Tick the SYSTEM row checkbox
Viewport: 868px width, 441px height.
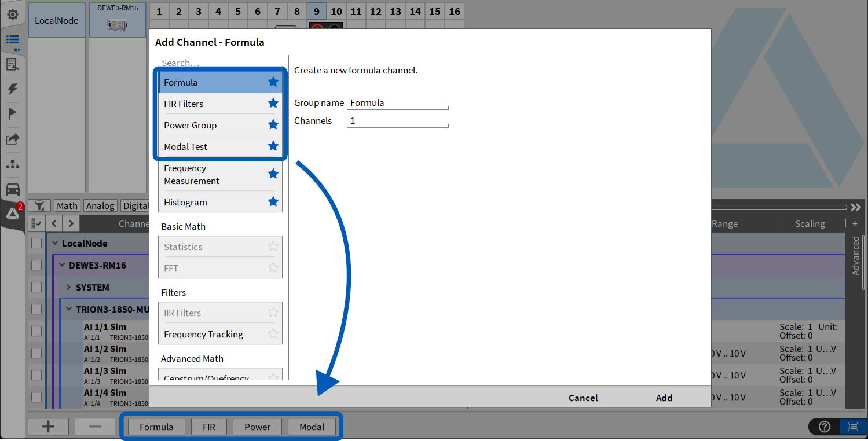(x=36, y=287)
